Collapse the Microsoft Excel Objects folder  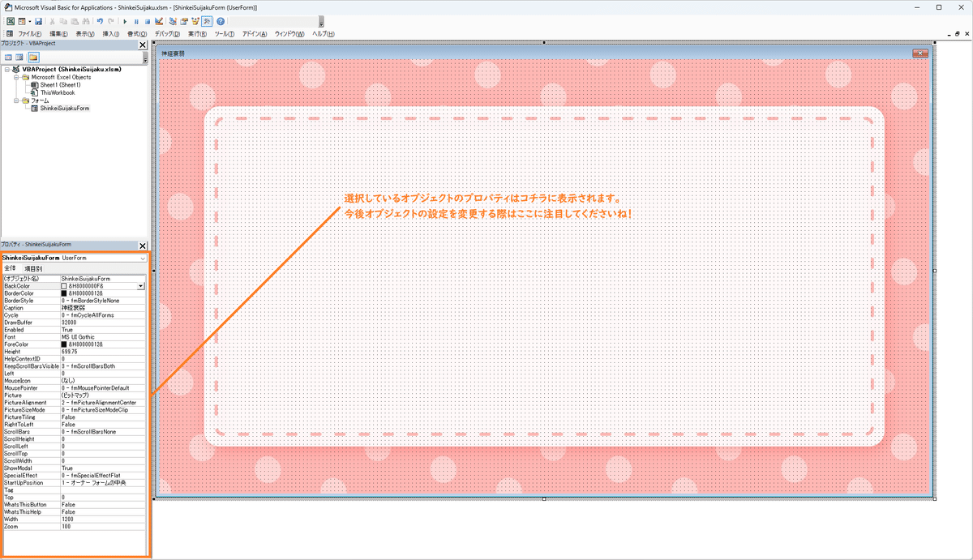tap(15, 77)
